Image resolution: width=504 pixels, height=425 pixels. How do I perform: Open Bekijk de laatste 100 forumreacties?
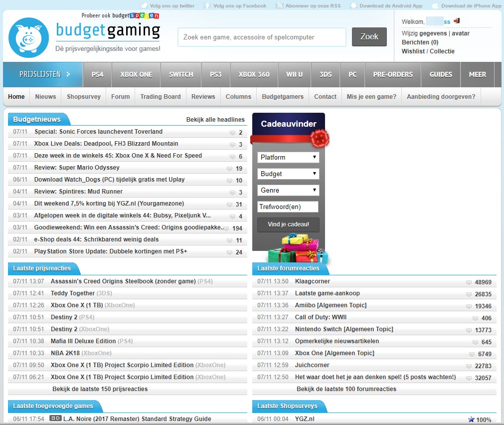(346, 389)
